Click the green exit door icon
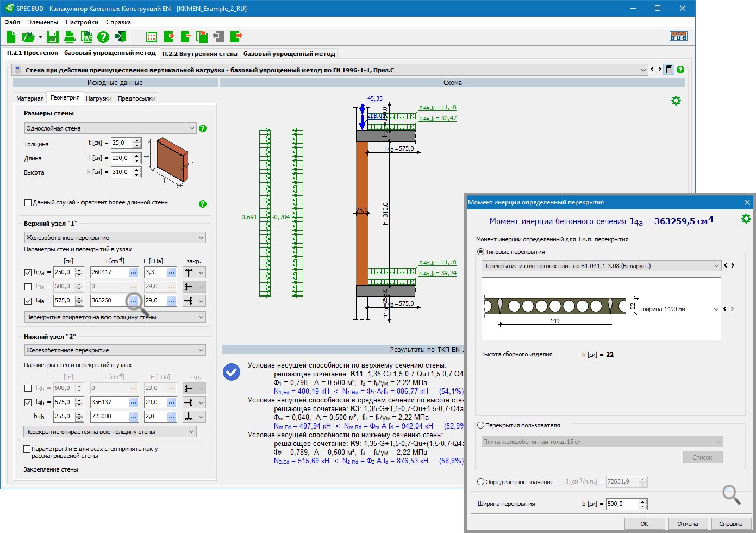The image size is (756, 533). click(120, 37)
